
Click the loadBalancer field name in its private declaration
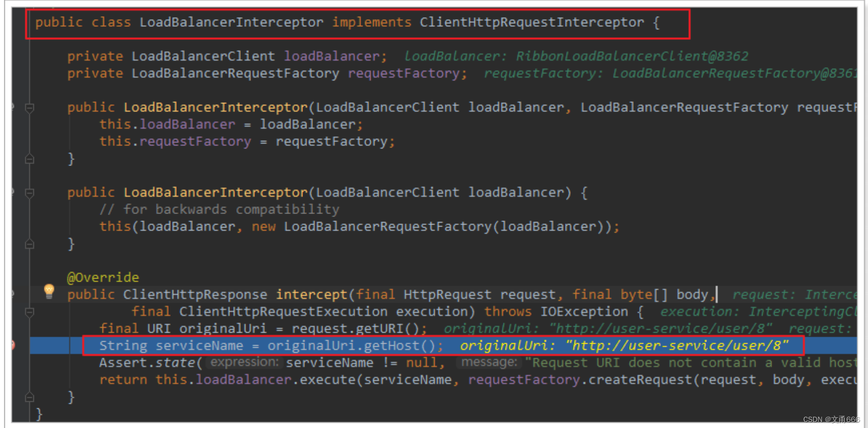pos(332,56)
